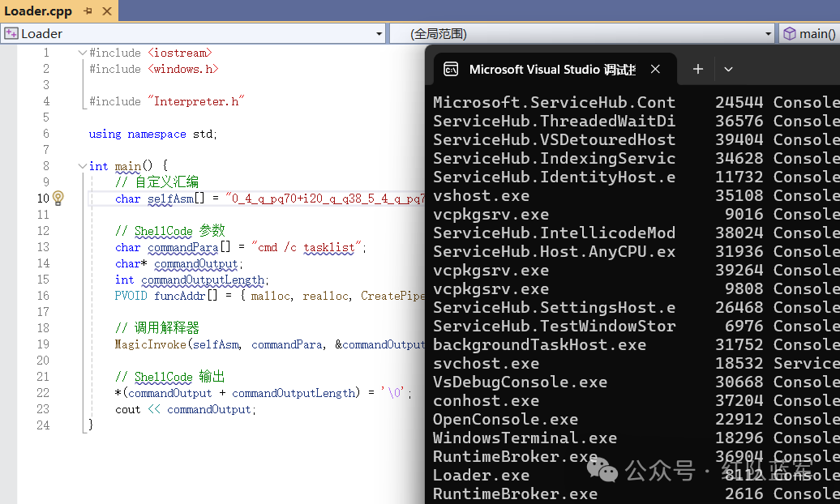Click PID 2616 in last console row
Viewport: 840px width, 504px height.
[744, 493]
